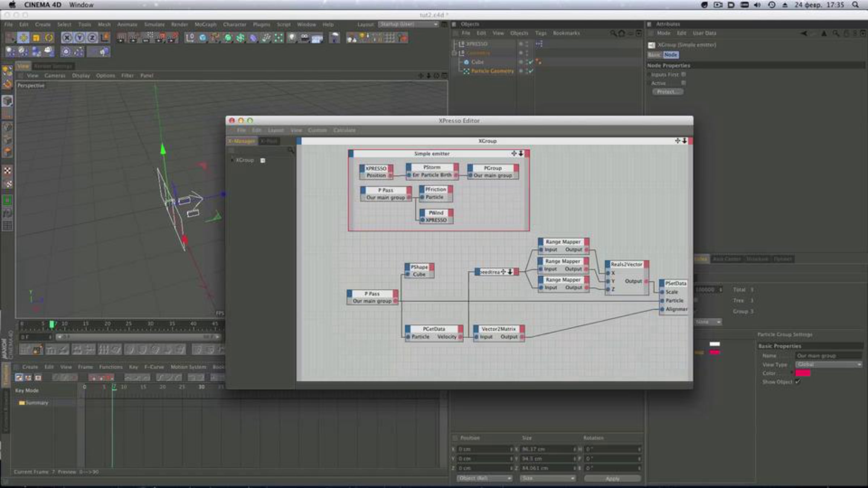868x488 pixels.
Task: Open the Window menu in macOS menu bar
Action: pos(81,5)
